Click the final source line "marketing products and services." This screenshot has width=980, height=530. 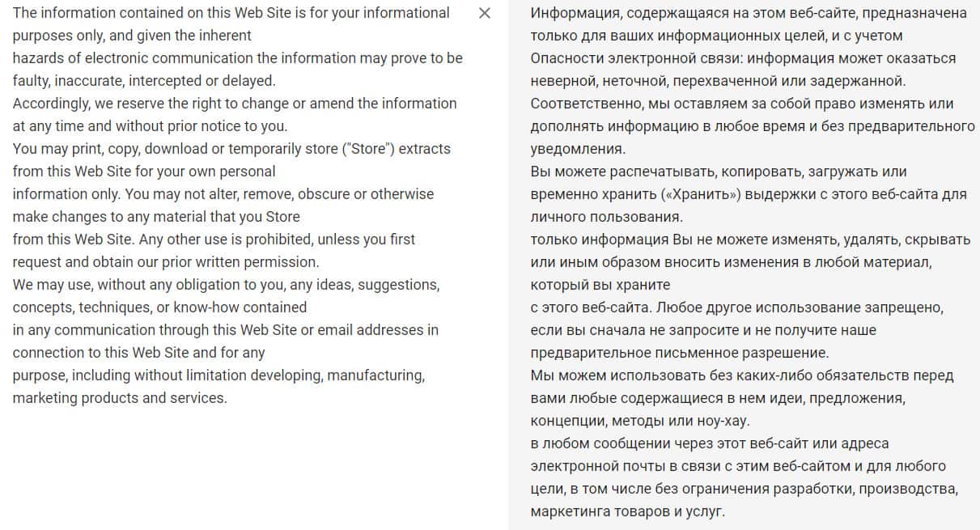click(x=120, y=398)
